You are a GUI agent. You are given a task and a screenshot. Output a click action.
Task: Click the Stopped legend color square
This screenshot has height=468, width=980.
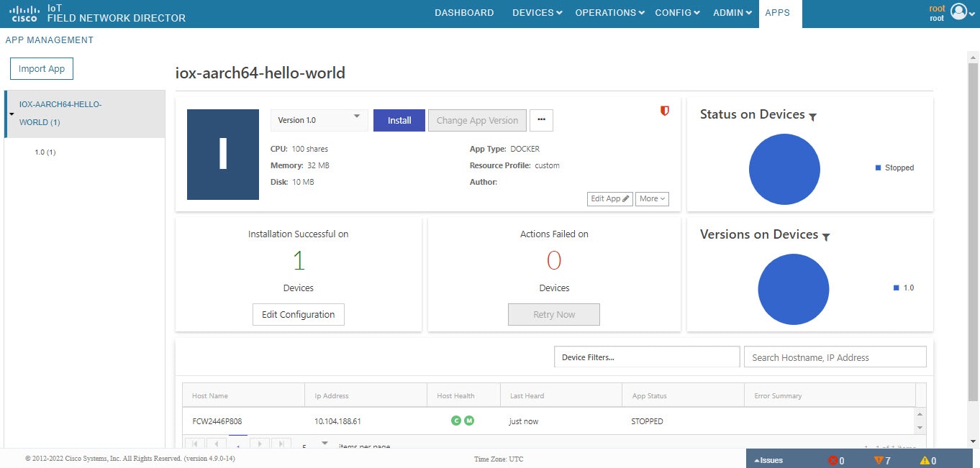(x=879, y=168)
